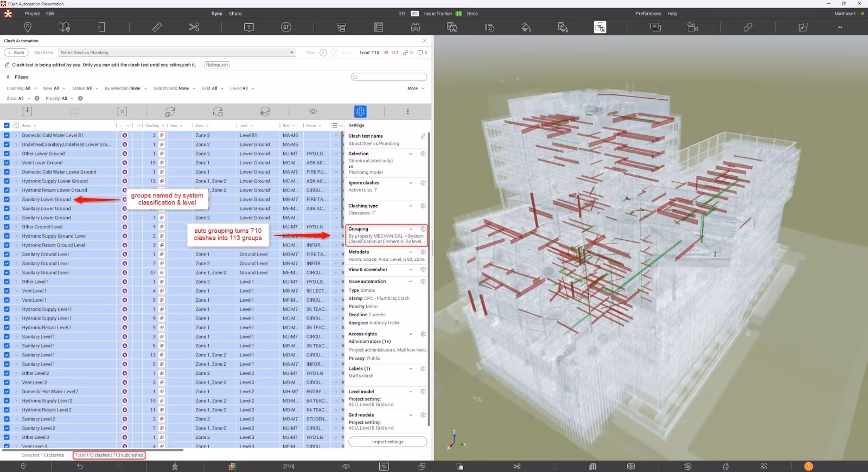The height and width of the screenshot is (472, 868).
Task: Expand the More filters dropdown
Action: click(416, 88)
